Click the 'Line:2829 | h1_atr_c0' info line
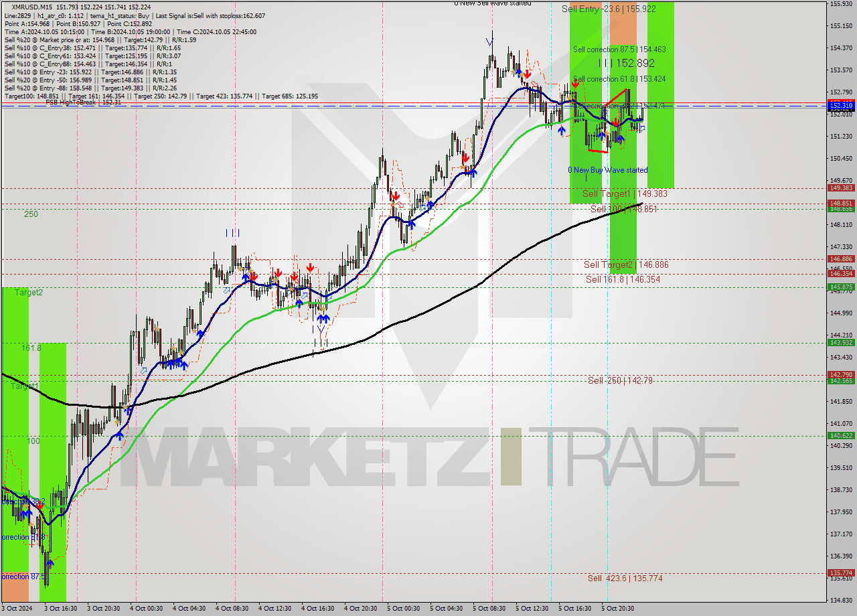 (x=134, y=15)
